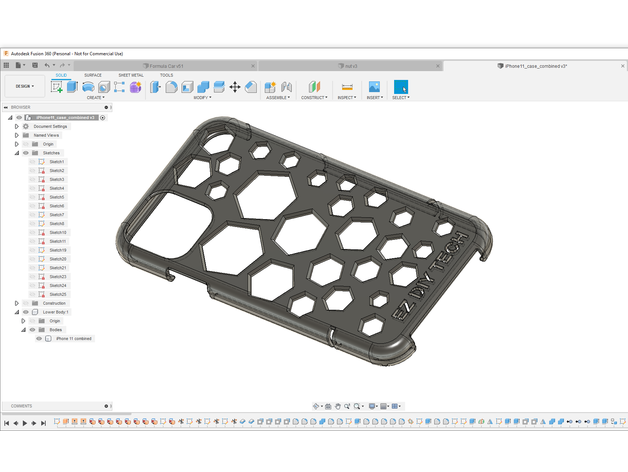This screenshot has width=628, height=472.
Task: Click the Select tool icon
Action: 401,87
